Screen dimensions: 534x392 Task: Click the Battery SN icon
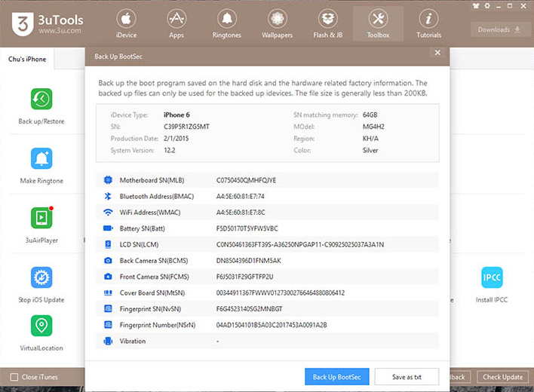pos(108,228)
